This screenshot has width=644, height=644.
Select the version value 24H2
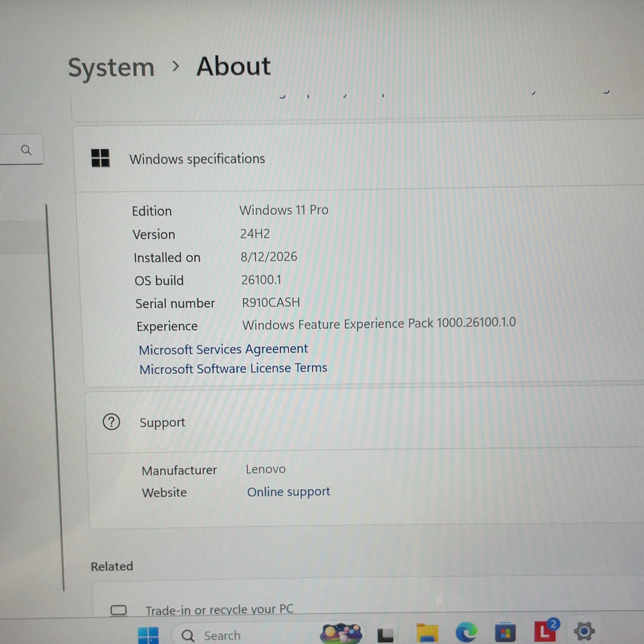click(x=255, y=233)
